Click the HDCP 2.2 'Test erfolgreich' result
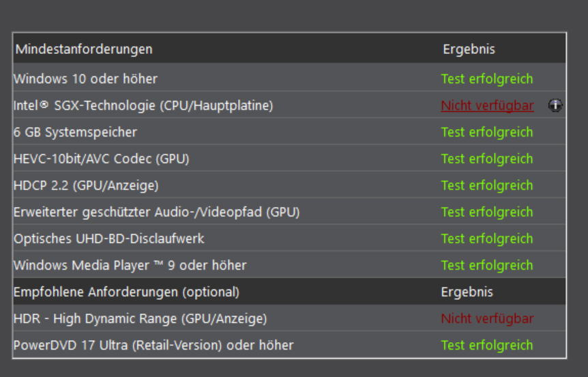 coord(486,186)
